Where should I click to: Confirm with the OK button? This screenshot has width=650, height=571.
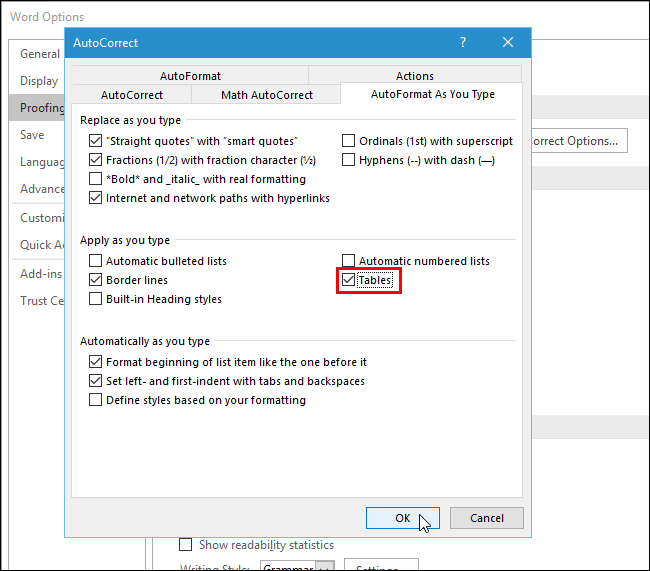pos(403,518)
